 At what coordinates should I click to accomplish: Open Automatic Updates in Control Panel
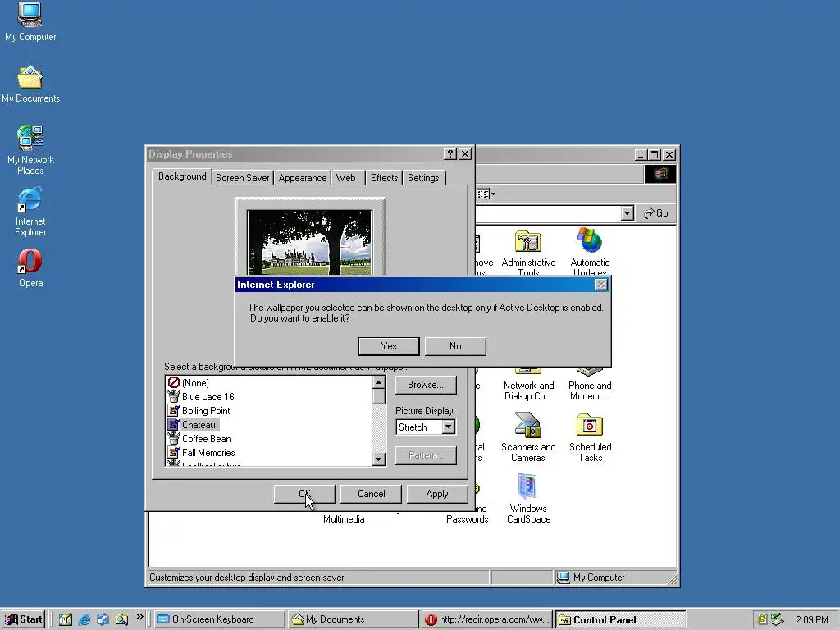pos(590,252)
